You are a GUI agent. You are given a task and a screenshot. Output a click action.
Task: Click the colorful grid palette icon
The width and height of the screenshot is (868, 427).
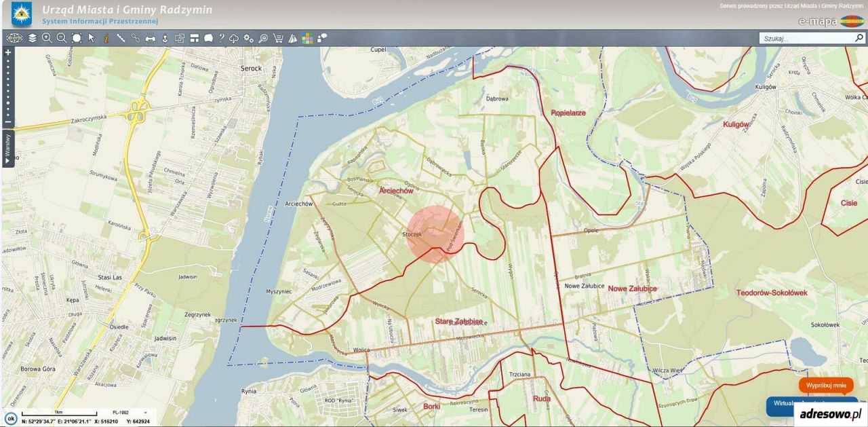[307, 38]
